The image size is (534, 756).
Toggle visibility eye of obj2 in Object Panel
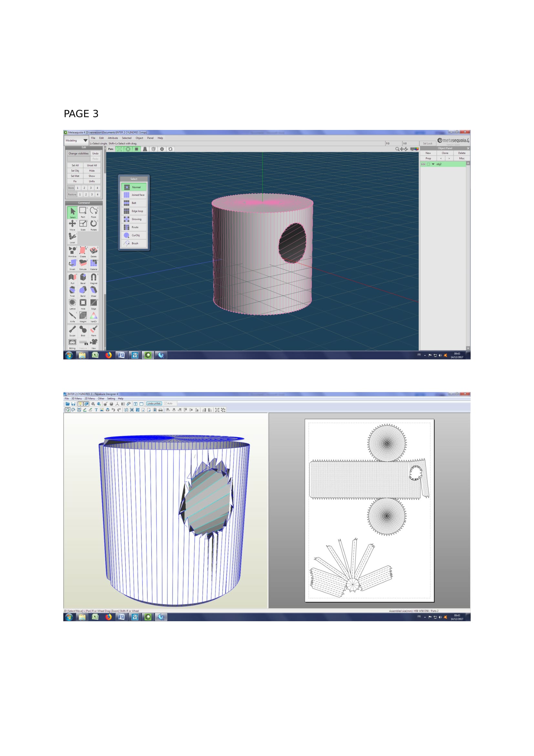(423, 164)
